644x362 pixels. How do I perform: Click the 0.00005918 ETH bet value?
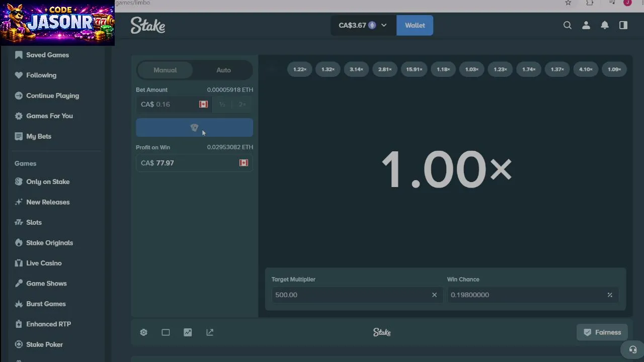[230, 89]
